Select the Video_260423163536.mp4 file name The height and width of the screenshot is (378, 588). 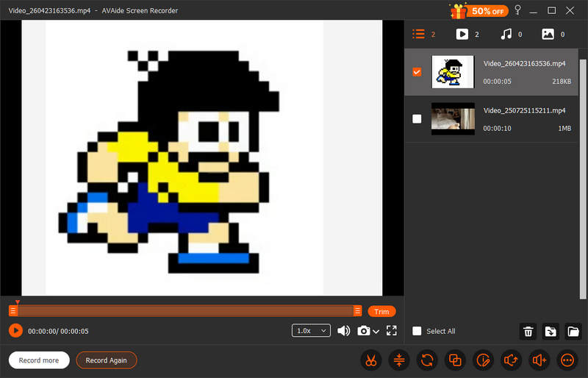pos(524,63)
